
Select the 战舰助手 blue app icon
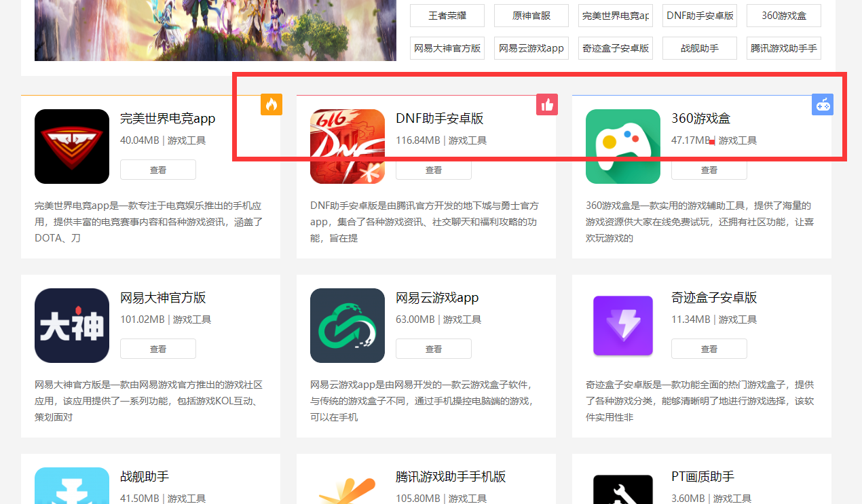click(x=71, y=490)
